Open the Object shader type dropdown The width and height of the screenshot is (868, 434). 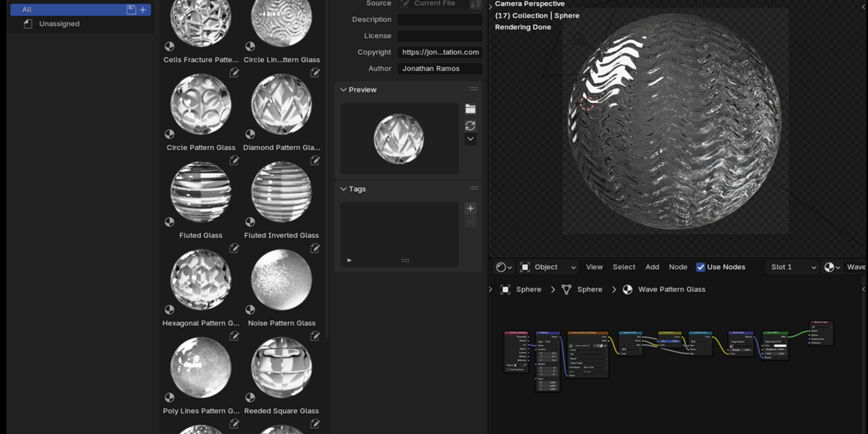point(548,267)
